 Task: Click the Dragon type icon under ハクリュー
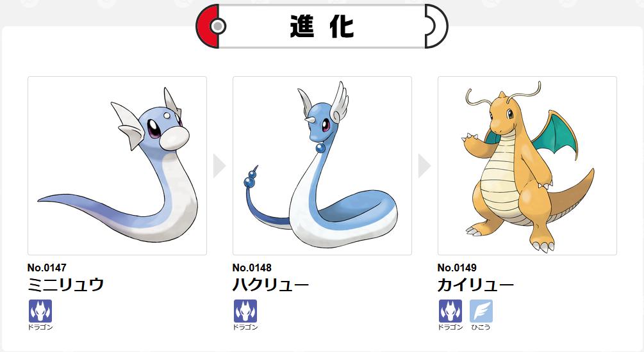point(245,311)
